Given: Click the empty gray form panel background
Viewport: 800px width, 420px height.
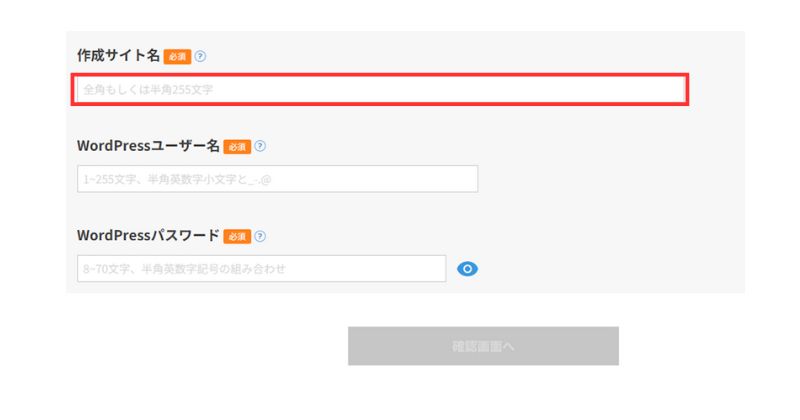Looking at the screenshot, I should pos(620,200).
